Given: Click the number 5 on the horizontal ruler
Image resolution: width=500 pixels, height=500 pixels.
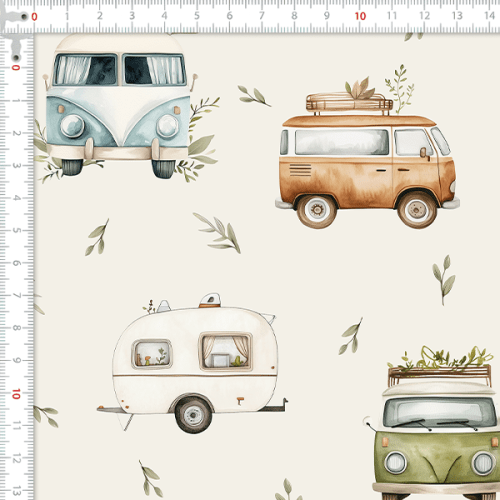Looking at the screenshot, I should [197, 16].
